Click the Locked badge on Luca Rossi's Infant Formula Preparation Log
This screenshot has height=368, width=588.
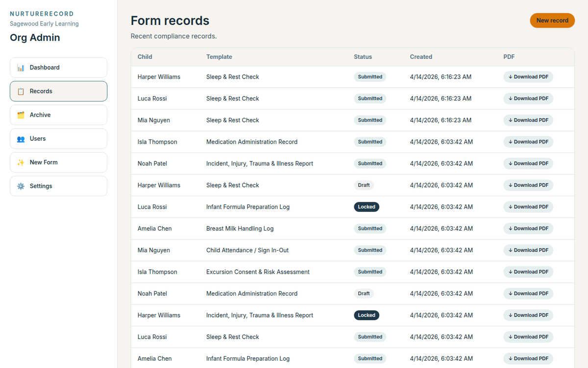click(367, 207)
